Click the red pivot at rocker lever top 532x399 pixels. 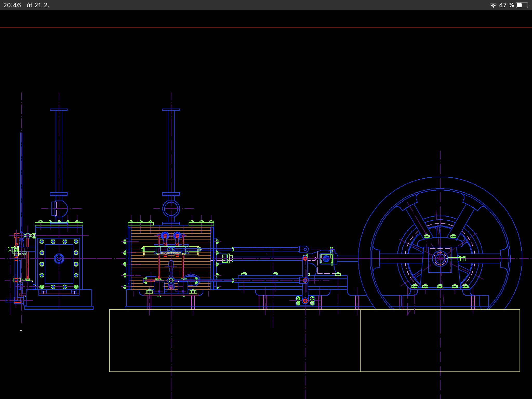point(305,258)
